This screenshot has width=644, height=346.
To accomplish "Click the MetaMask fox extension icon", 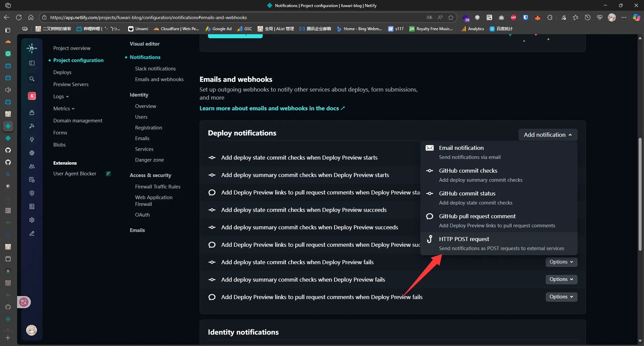I will coord(538,17).
